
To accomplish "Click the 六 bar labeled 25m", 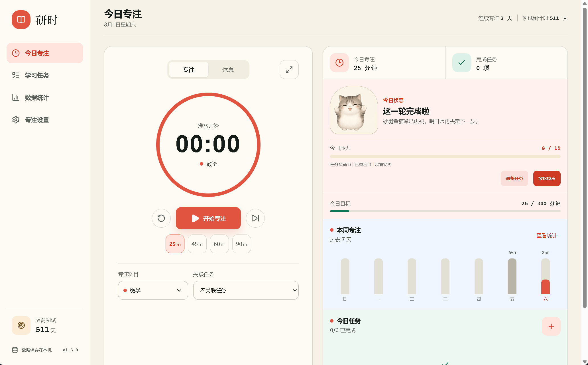I will pyautogui.click(x=546, y=276).
